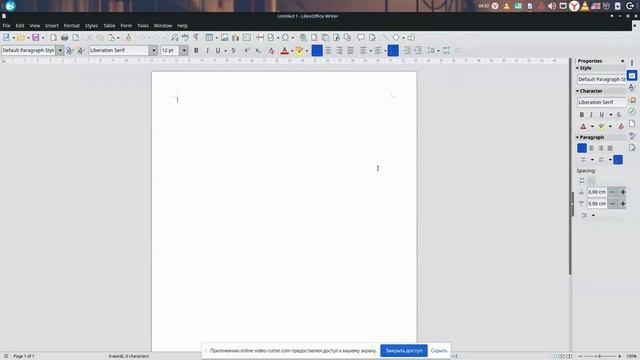This screenshot has width=640, height=360.
Task: Click the Find and Replace icon
Action: [174, 38]
